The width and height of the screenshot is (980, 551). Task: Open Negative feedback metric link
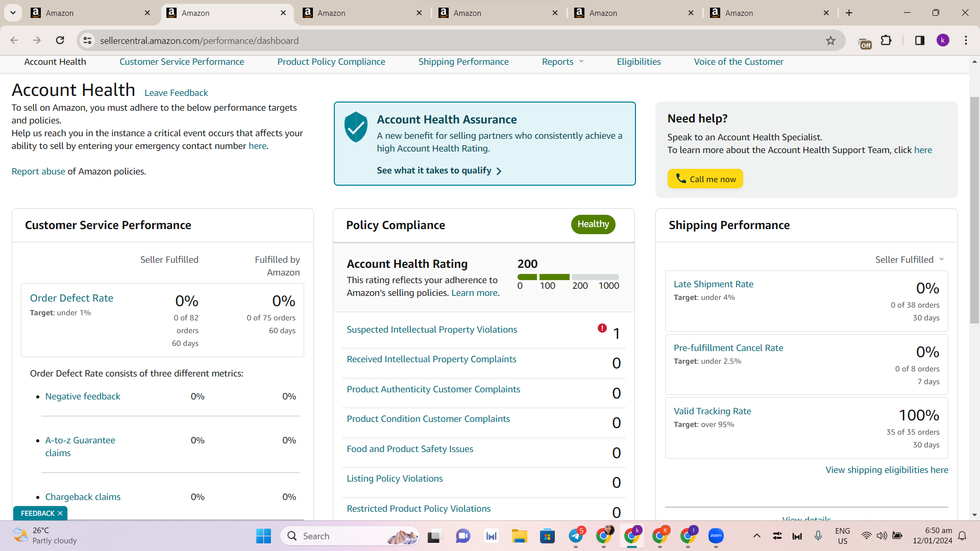pos(83,396)
